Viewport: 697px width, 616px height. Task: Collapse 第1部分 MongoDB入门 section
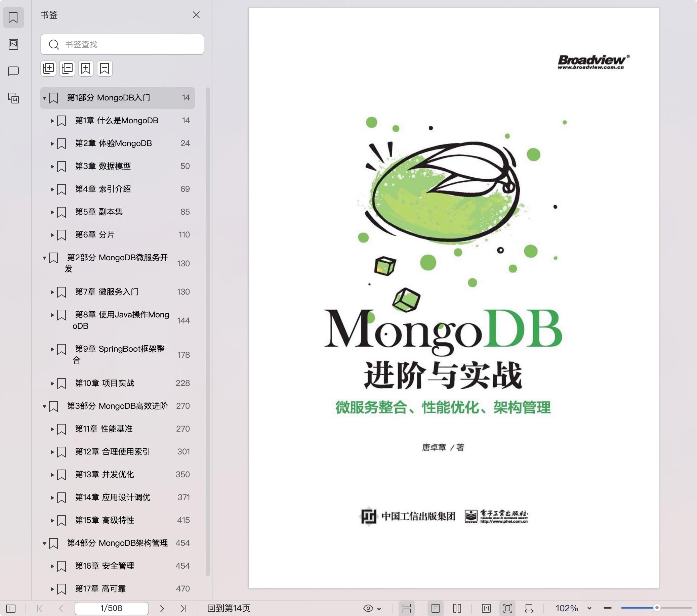tap(44, 98)
